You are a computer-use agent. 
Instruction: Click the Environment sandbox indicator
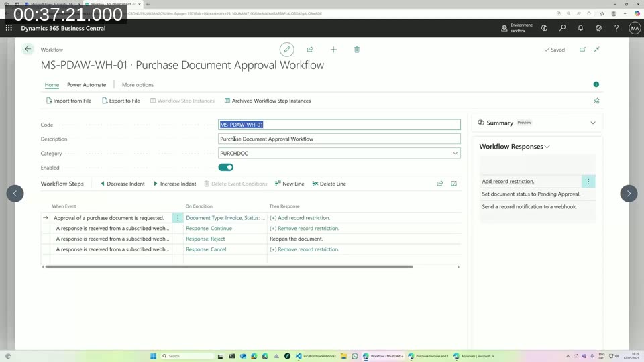pos(517,28)
